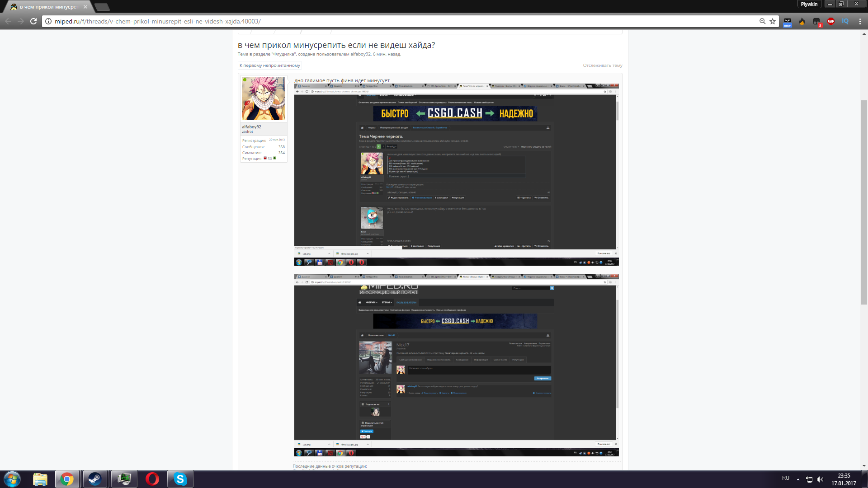Switch input language via RU indicator
The image size is (868, 488).
pos(786,478)
